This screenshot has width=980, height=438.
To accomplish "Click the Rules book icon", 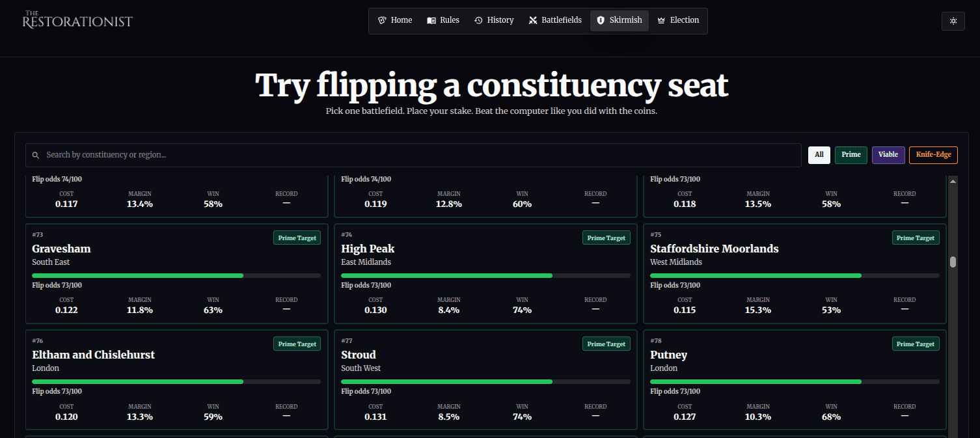I will [x=431, y=20].
